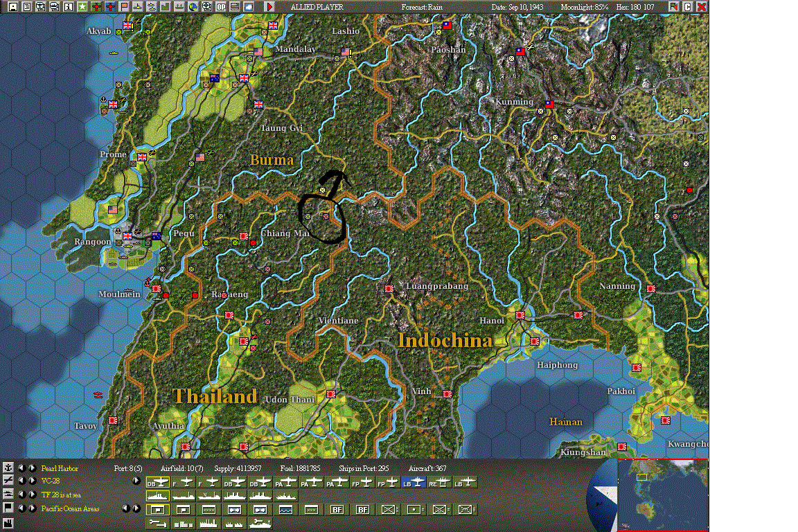Click the double yellow ships toolbar icon
The image size is (798, 532).
[151, 7]
